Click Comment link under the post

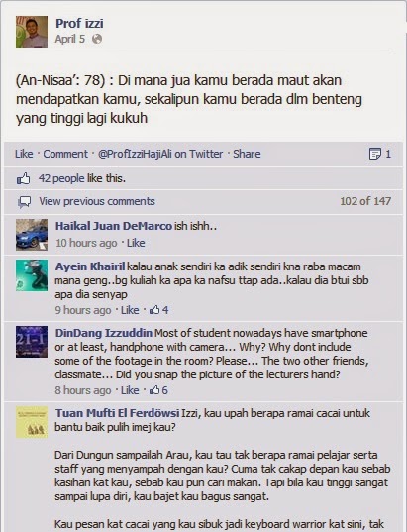coord(65,154)
